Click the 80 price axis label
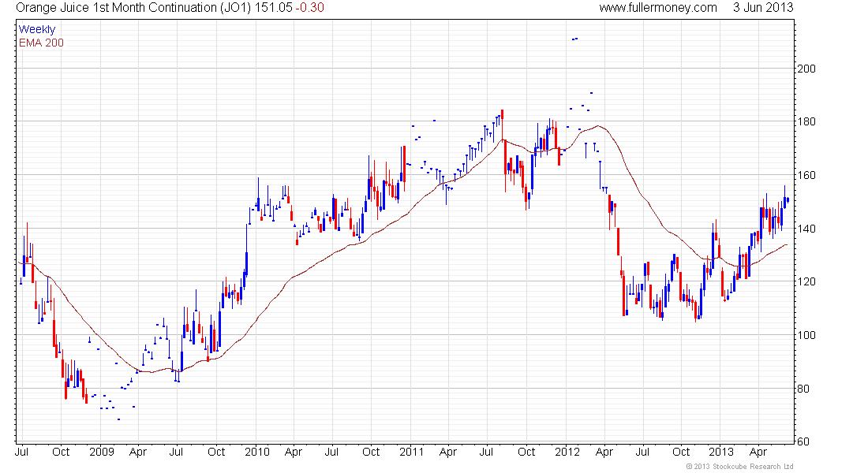This screenshot has width=868, height=473. pos(803,389)
